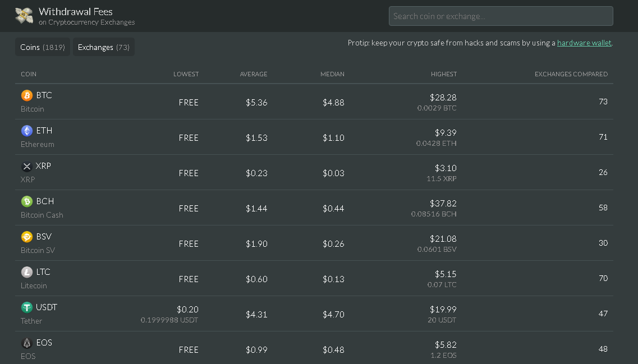Sort by the HIGHEST column header
Viewport: 638px width, 364px height.
coord(444,74)
